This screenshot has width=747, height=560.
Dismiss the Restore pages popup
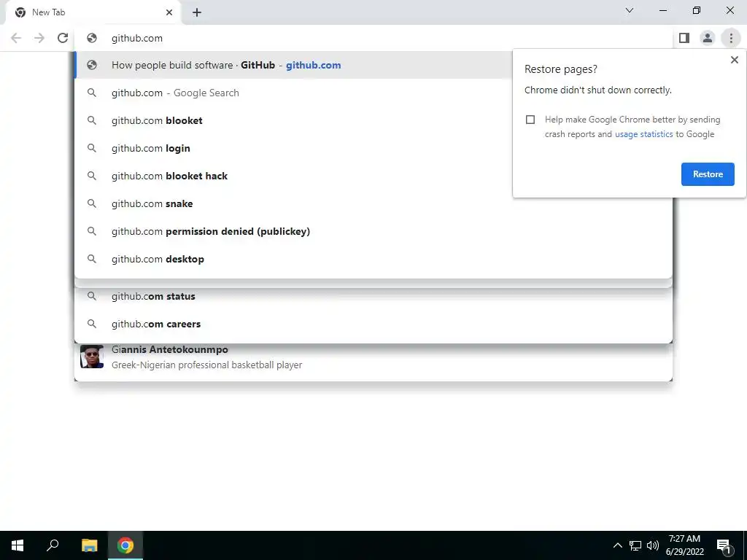(x=734, y=60)
